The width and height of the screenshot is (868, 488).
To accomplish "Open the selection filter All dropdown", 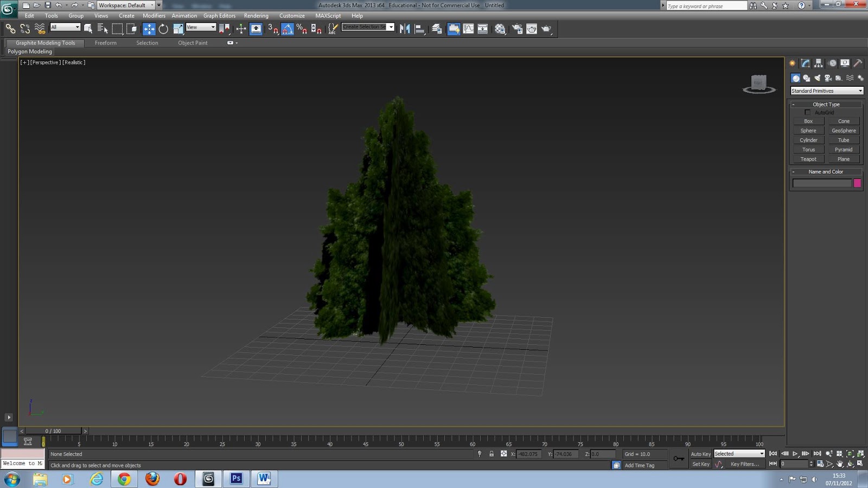I will [65, 27].
